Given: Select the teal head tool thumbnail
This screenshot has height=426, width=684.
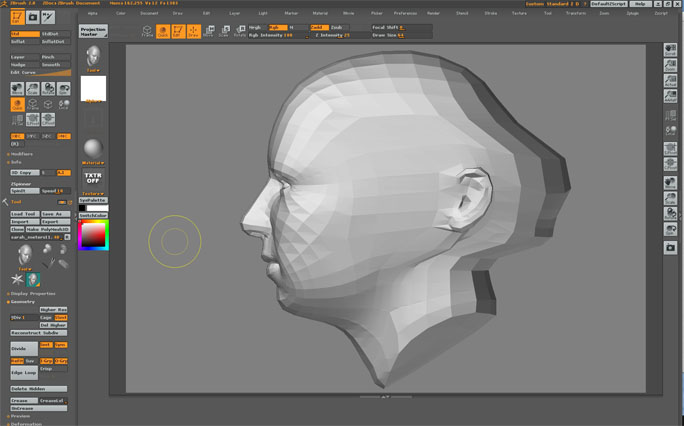Looking at the screenshot, I should (x=33, y=279).
